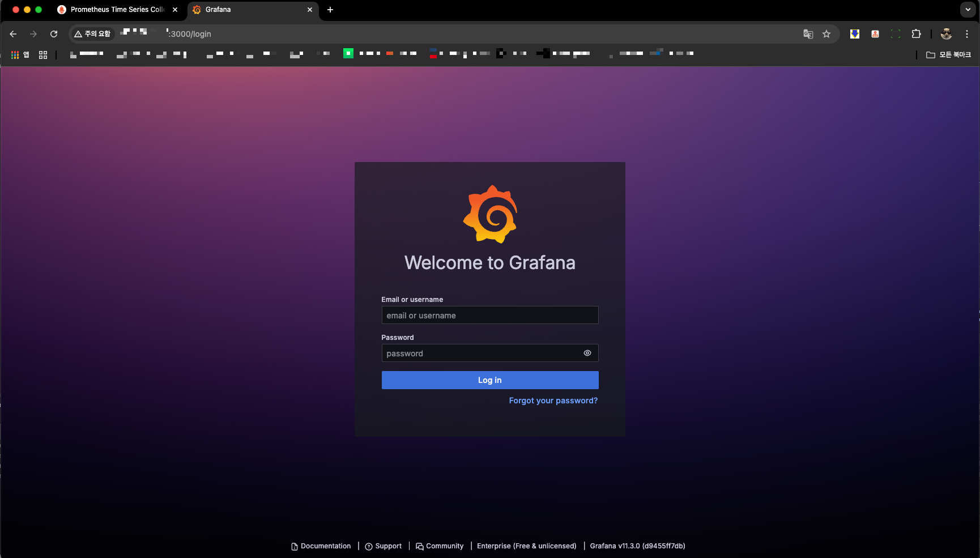Click the Grafana logo on login panel
This screenshot has height=558, width=980.
click(490, 214)
